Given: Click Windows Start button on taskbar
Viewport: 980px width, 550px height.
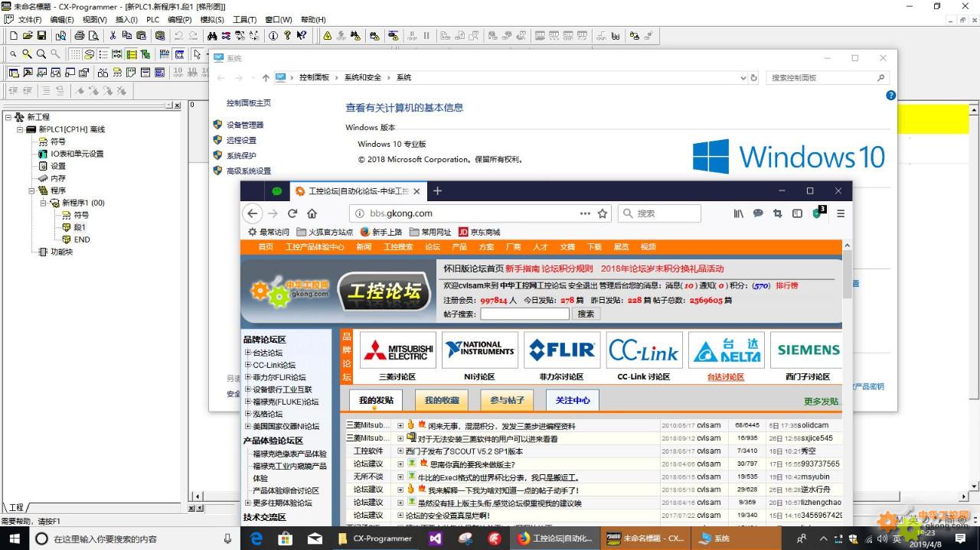Looking at the screenshot, I should point(15,539).
